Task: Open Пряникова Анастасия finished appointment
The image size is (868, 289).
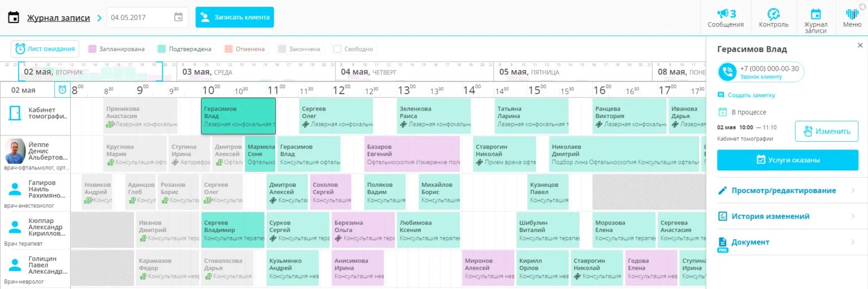Action: [x=141, y=116]
